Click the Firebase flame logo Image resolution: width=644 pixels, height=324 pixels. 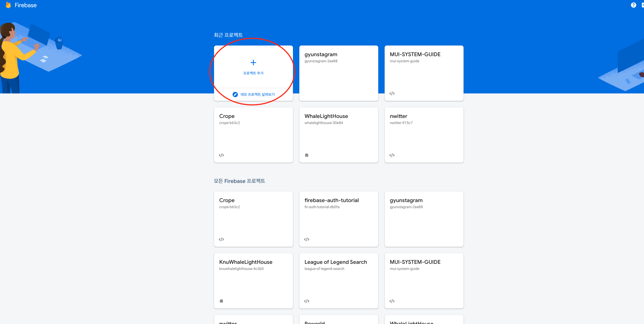[8, 5]
